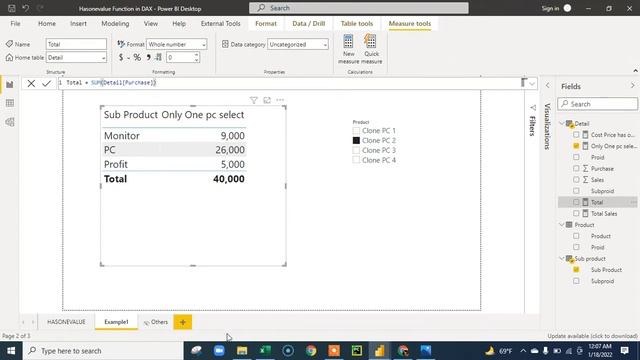Adjust decimal places stepper
640x360 pixels.
196,57
